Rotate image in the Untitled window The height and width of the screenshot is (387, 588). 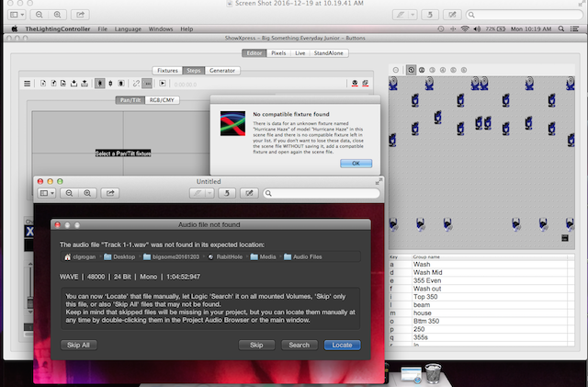(227, 193)
